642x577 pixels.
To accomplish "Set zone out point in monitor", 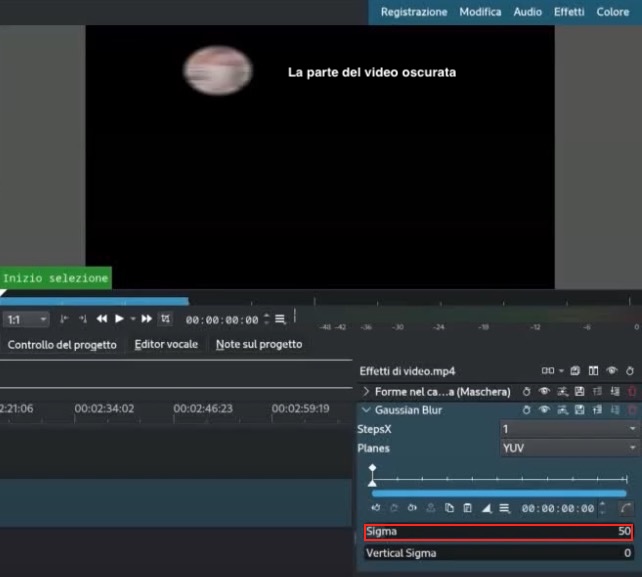I will point(83,319).
